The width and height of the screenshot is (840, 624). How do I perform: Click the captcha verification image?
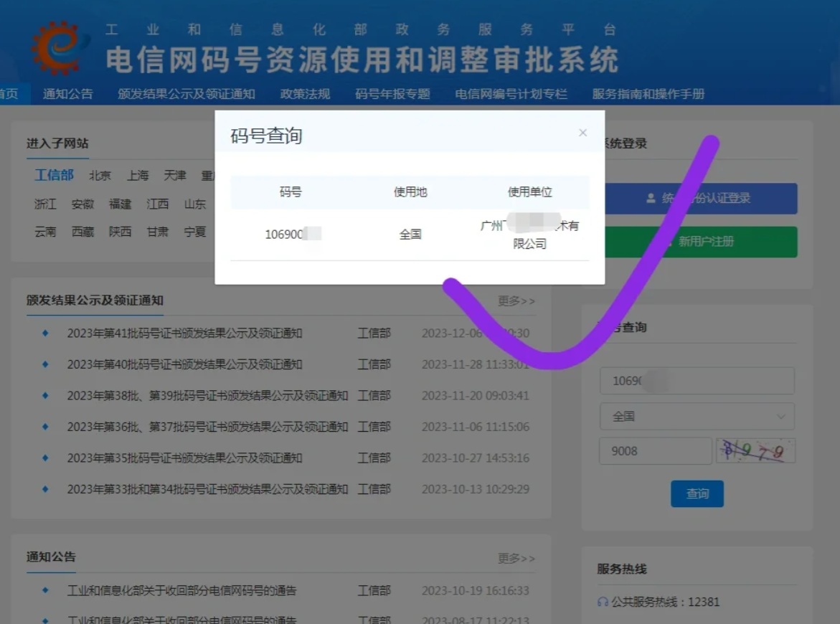(755, 450)
